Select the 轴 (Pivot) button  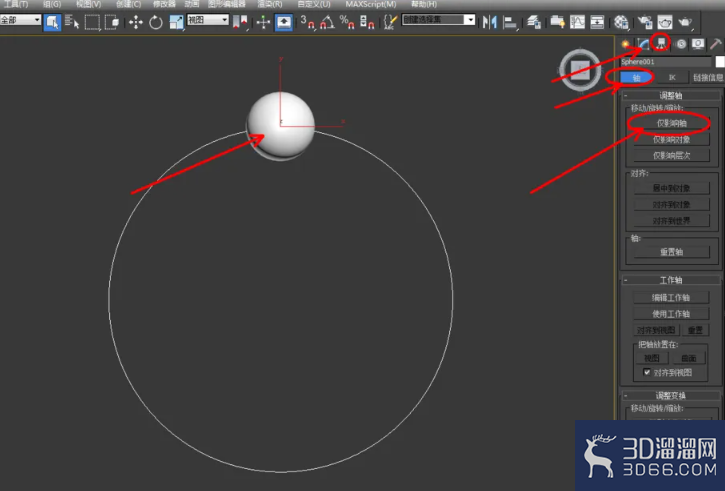[636, 78]
